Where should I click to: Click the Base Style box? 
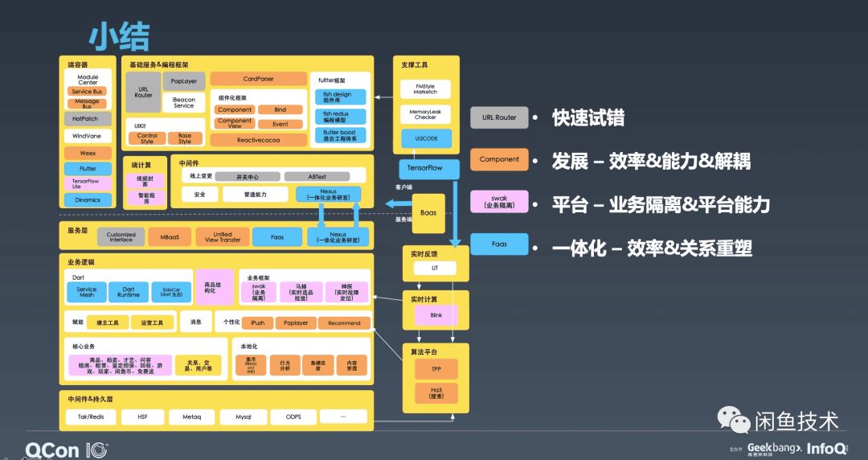(185, 138)
